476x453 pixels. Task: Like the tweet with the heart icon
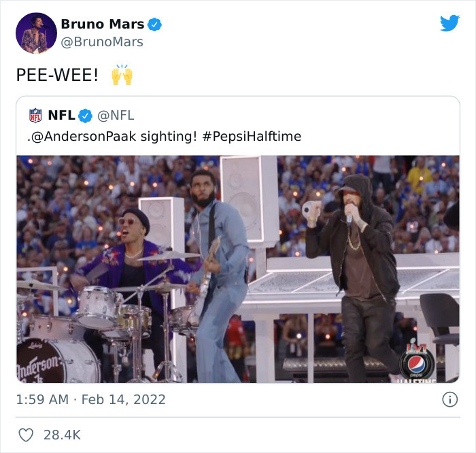(x=26, y=435)
